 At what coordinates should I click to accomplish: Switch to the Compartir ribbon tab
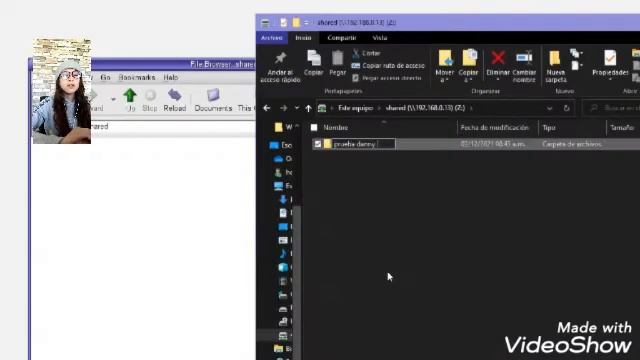click(x=342, y=38)
